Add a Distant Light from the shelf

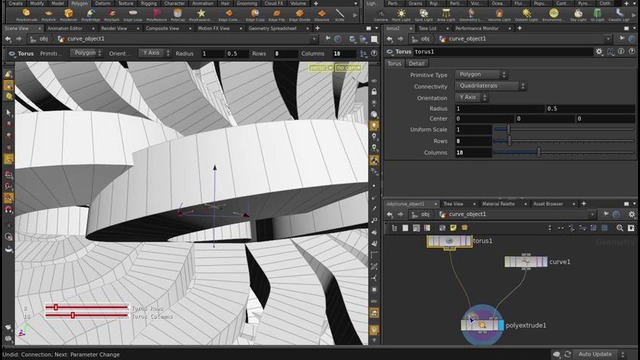click(527, 15)
